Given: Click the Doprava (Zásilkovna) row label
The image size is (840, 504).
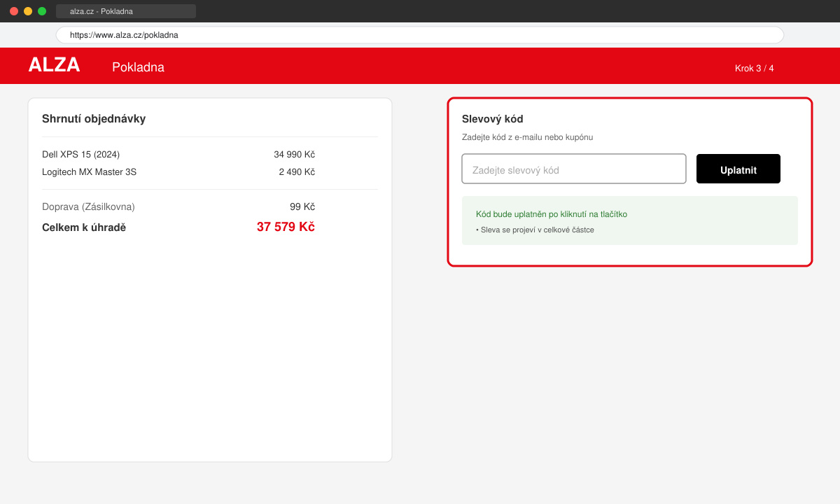Looking at the screenshot, I should pos(88,206).
